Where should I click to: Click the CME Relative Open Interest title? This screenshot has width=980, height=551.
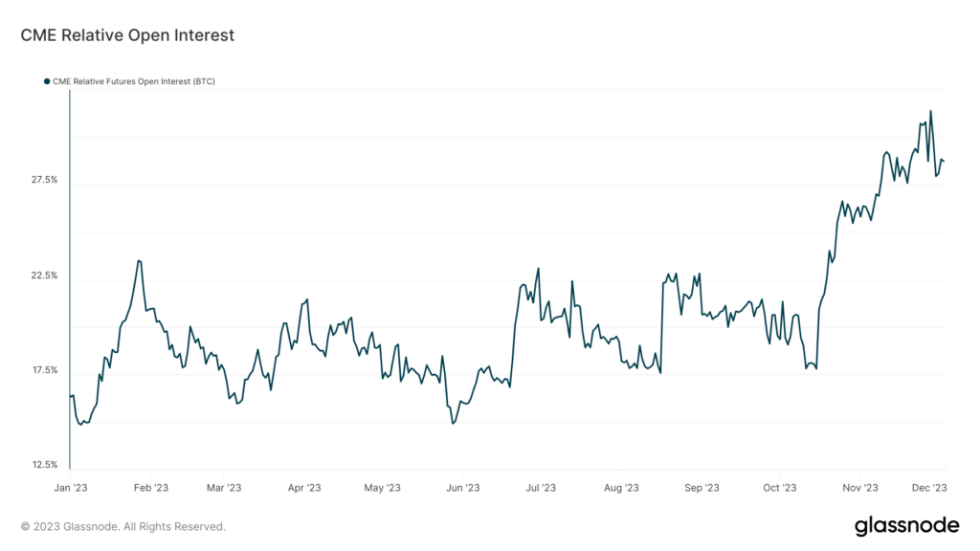coord(127,35)
